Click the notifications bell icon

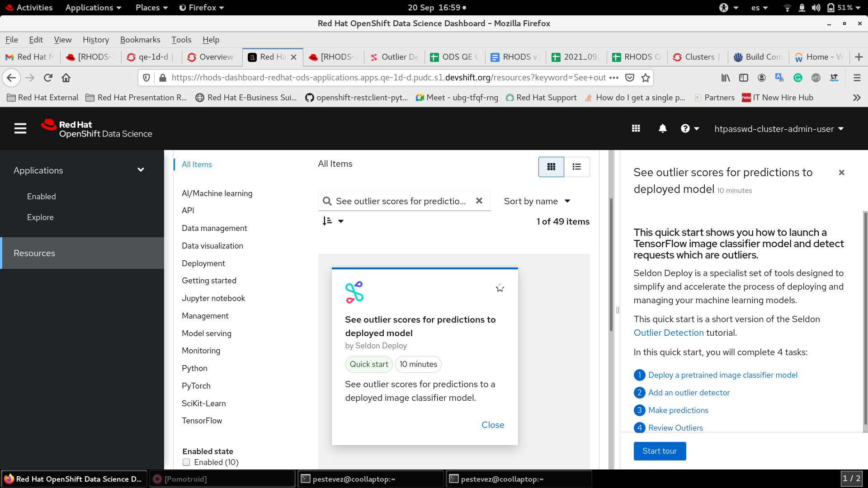pos(662,129)
